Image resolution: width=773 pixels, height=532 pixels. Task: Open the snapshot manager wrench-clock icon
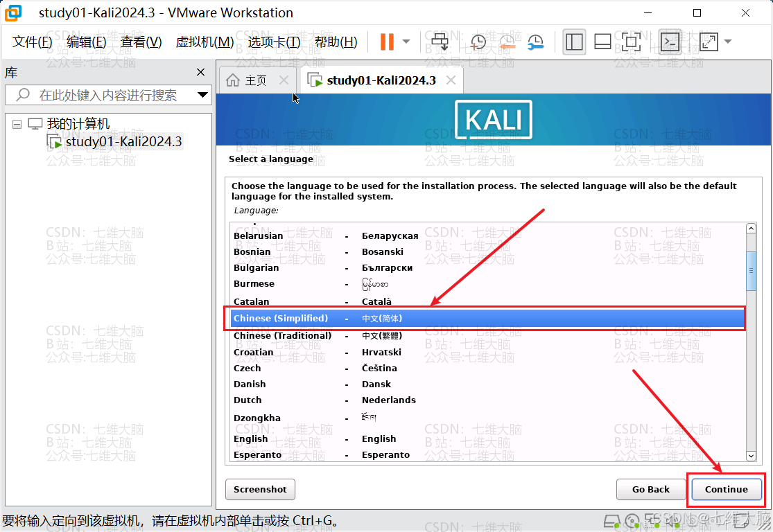(535, 42)
